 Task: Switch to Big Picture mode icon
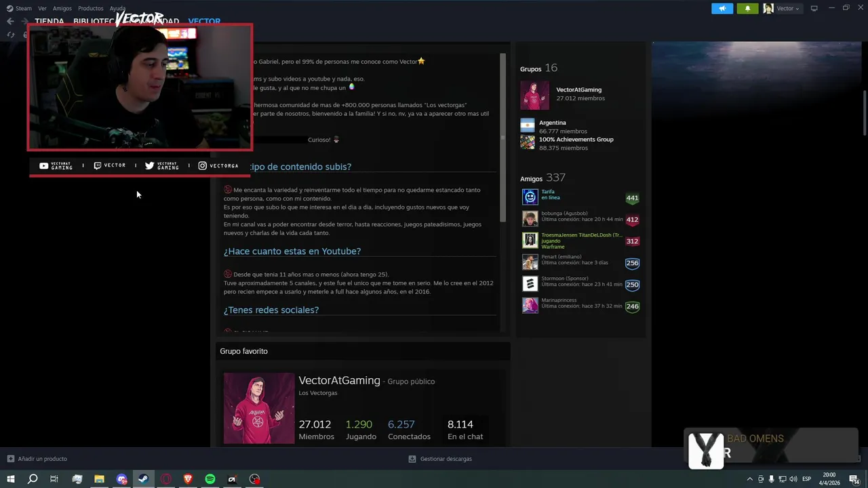click(814, 8)
